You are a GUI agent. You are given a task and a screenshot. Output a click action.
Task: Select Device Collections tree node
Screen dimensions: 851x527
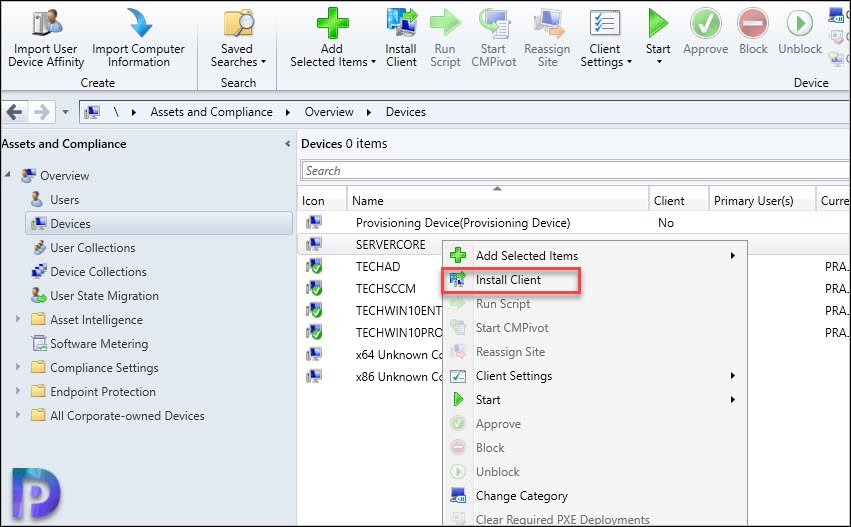point(98,271)
